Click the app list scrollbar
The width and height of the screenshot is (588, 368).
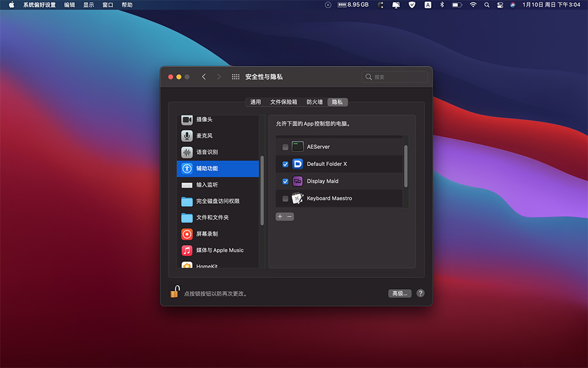pyautogui.click(x=406, y=166)
